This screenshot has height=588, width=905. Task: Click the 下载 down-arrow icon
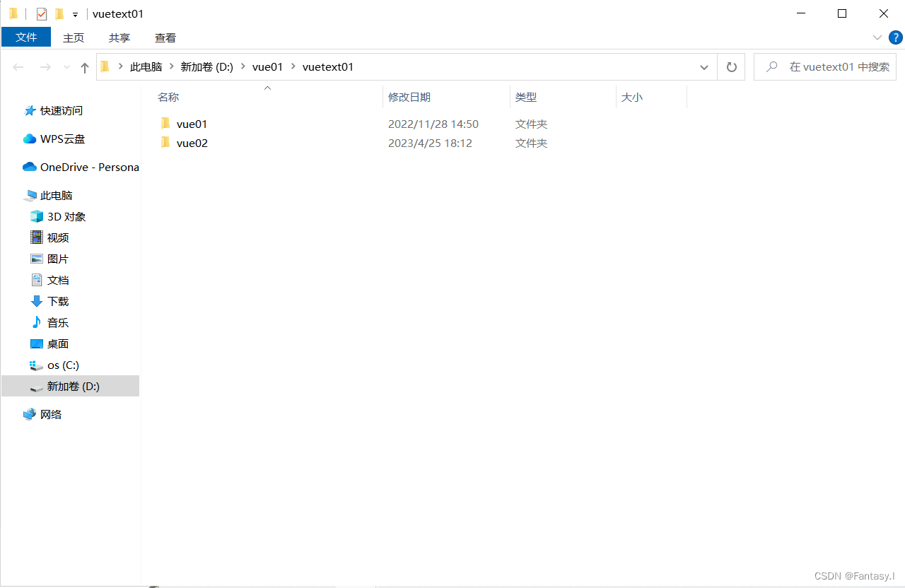(37, 301)
